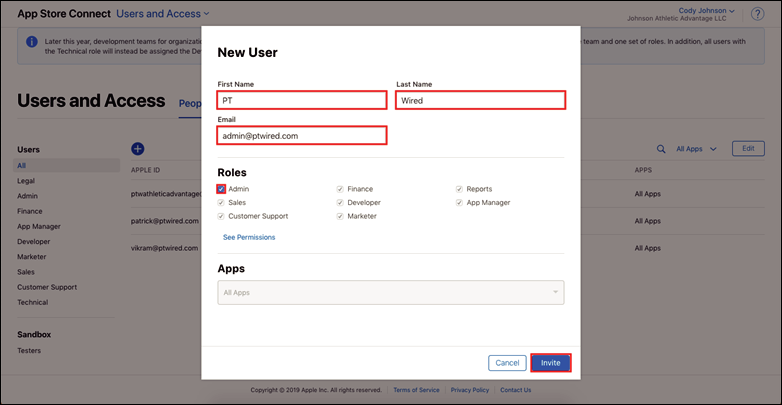782x405 pixels.
Task: Select Developer in the Users sidebar
Action: pos(33,241)
